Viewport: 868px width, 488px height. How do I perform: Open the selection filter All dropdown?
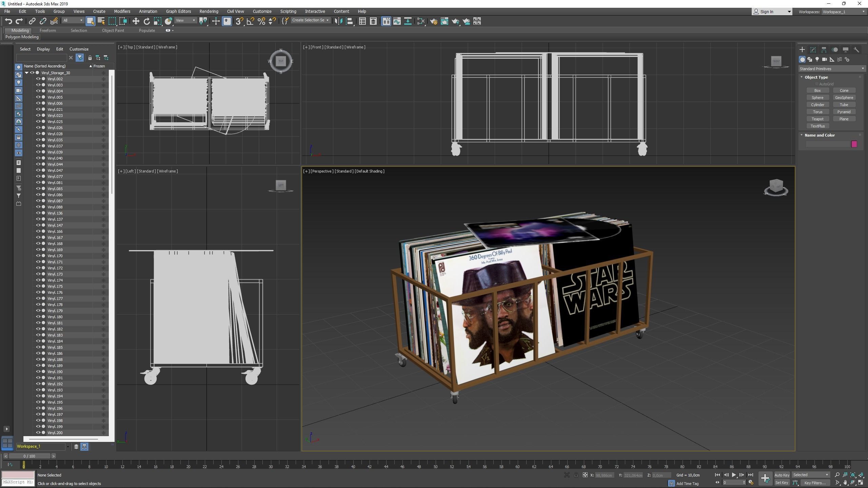[x=73, y=20]
